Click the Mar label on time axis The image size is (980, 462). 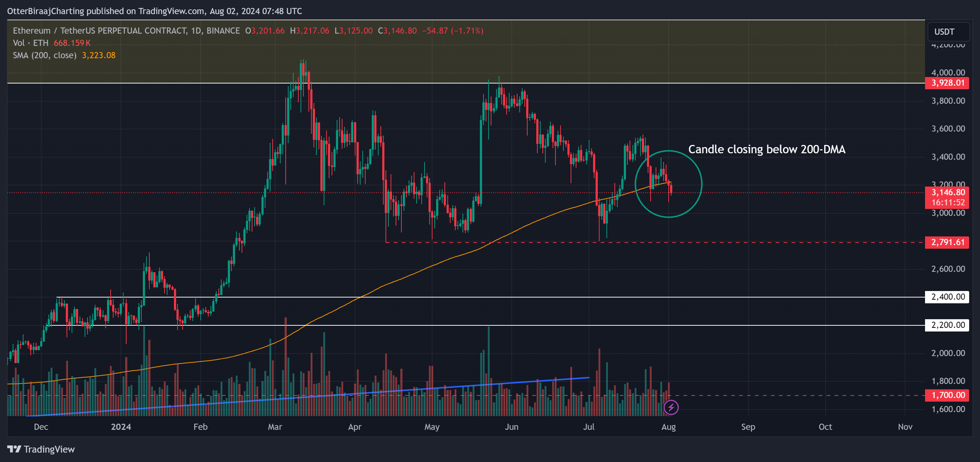275,427
